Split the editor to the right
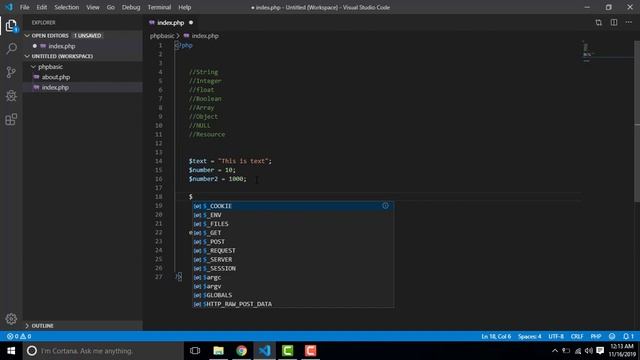The image size is (640, 360). [x=614, y=23]
